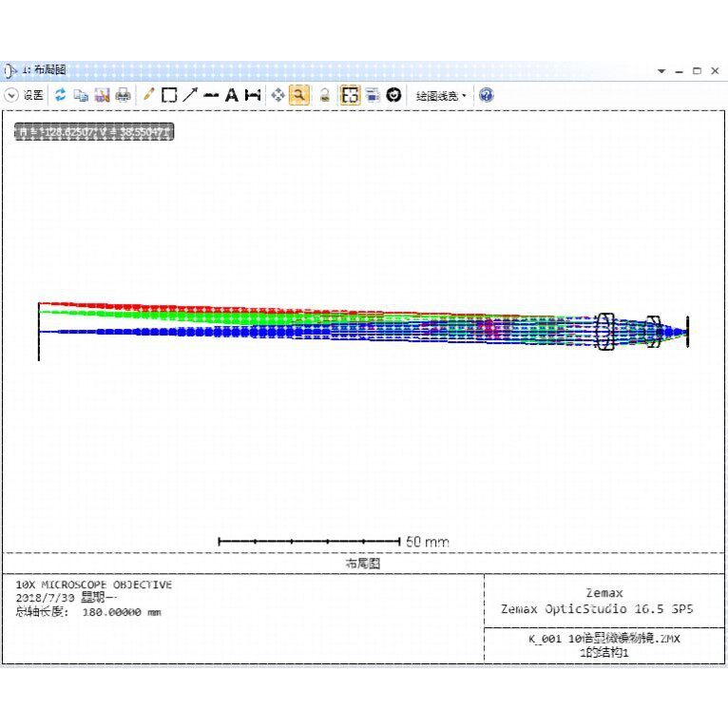Click the H/V coordinate readout box
Screen dimensions: 728x728
(x=94, y=132)
